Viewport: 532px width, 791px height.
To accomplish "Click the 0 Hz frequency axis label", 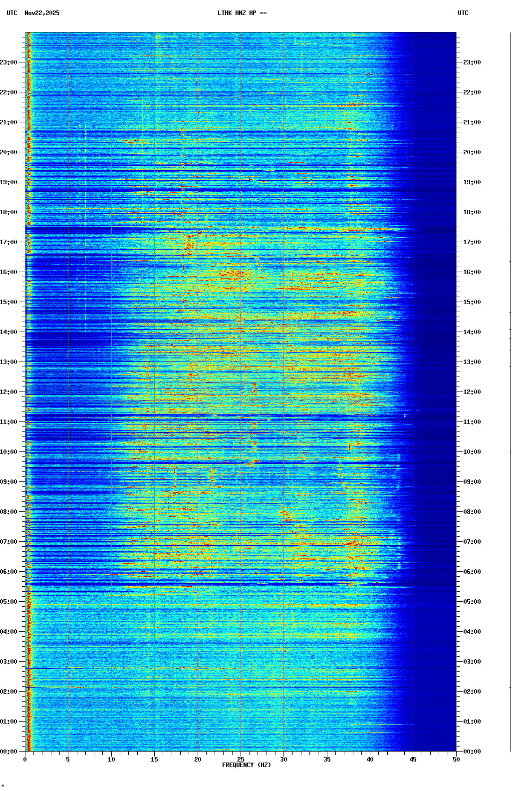I will tap(25, 760).
